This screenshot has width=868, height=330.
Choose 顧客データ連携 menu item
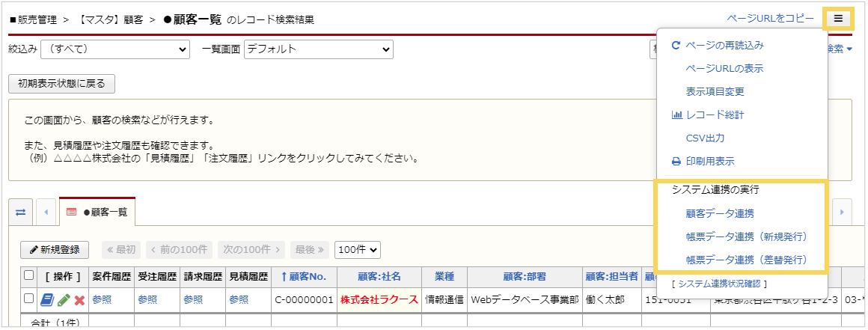coord(720,213)
